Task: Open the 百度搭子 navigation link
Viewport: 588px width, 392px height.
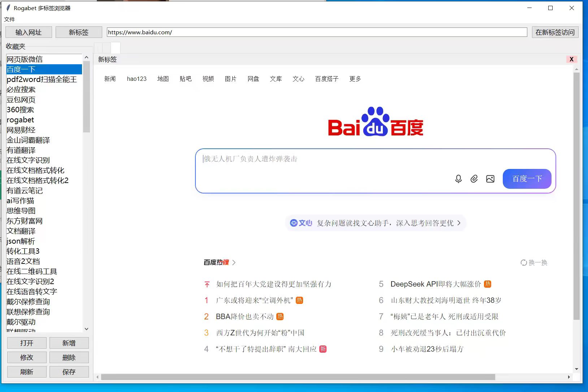Action: [x=327, y=79]
